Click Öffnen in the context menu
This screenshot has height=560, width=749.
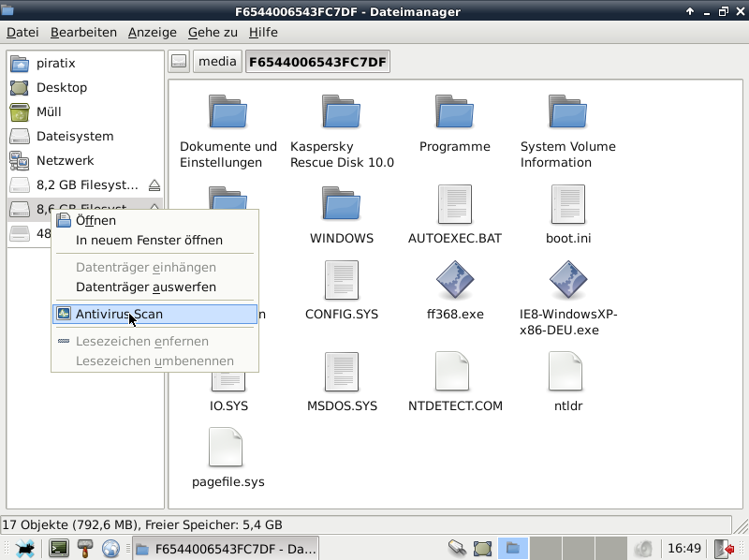[95, 221]
